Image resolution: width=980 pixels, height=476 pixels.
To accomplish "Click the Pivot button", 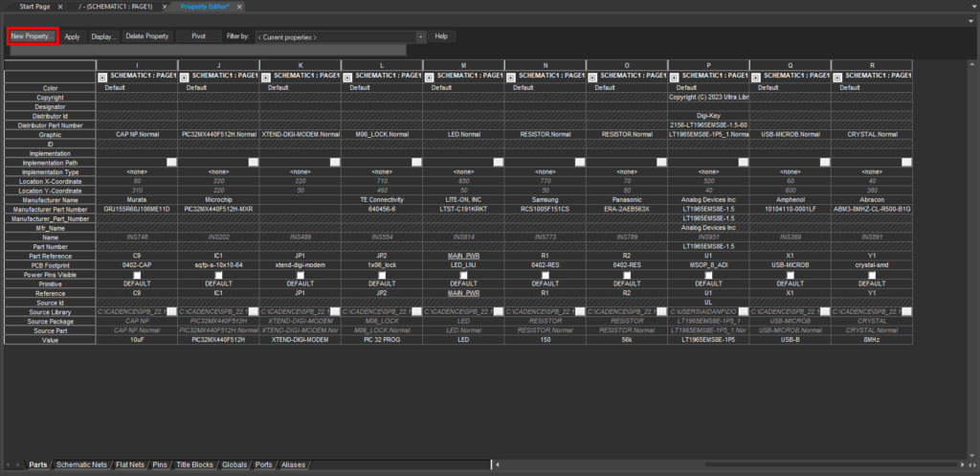I will click(199, 36).
